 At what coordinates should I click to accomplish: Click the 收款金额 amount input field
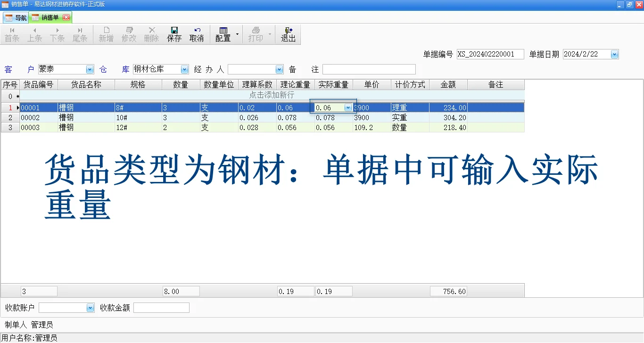161,307
